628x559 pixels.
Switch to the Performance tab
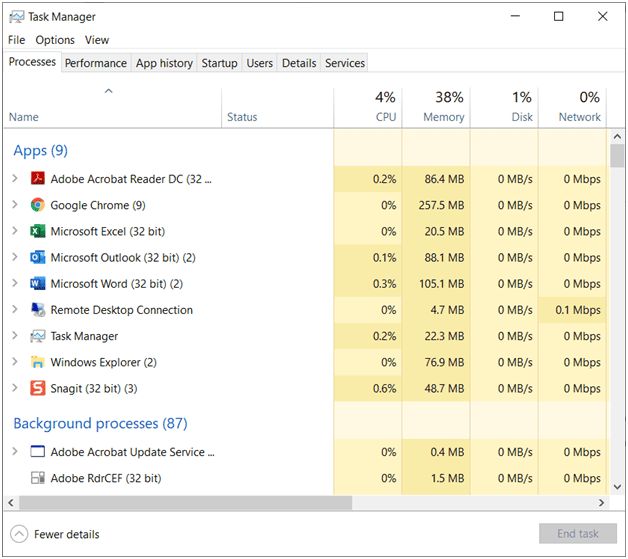96,63
